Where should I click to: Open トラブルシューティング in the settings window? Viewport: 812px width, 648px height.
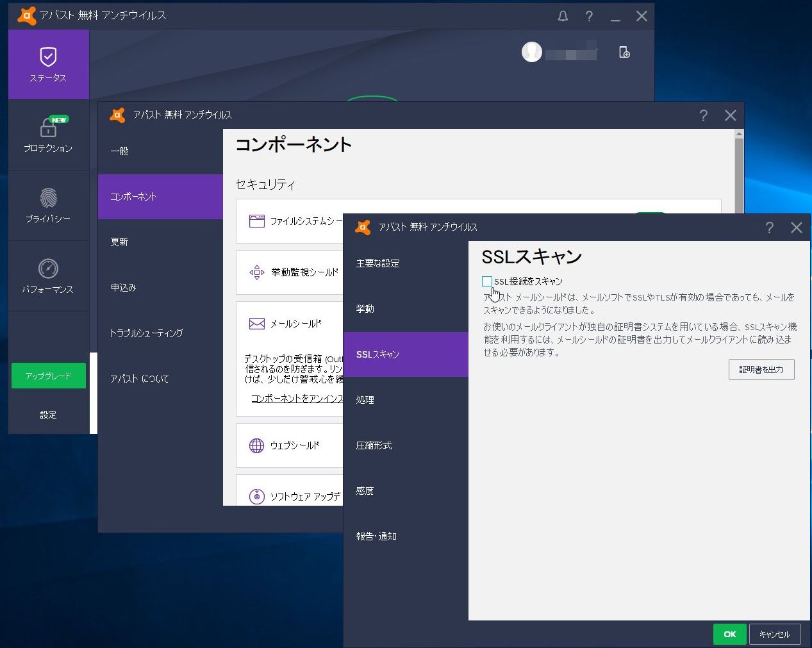[160, 333]
